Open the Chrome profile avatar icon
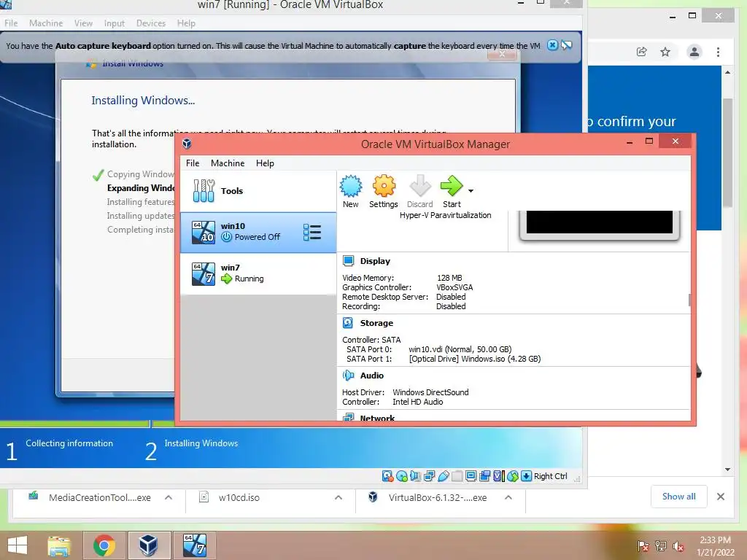Image resolution: width=747 pixels, height=560 pixels. coord(694,52)
